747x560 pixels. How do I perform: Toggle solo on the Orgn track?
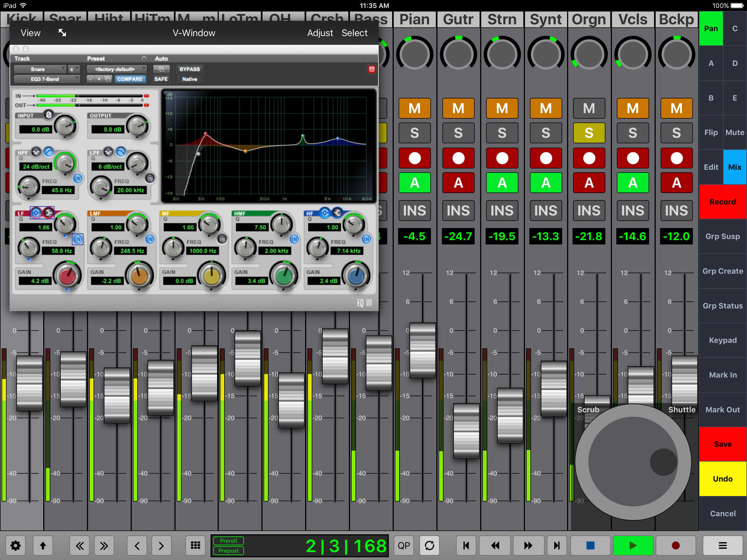point(589,133)
